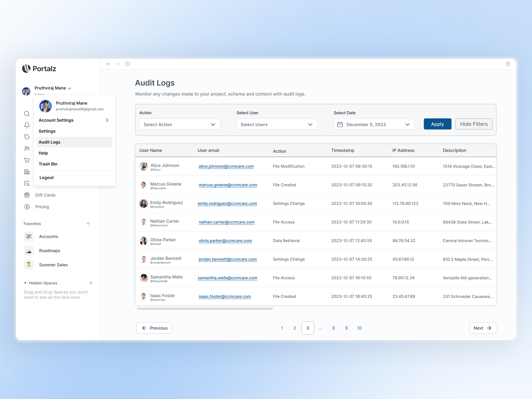The height and width of the screenshot is (399, 532).
Task: Open the search icon in sidebar
Action: (x=27, y=114)
